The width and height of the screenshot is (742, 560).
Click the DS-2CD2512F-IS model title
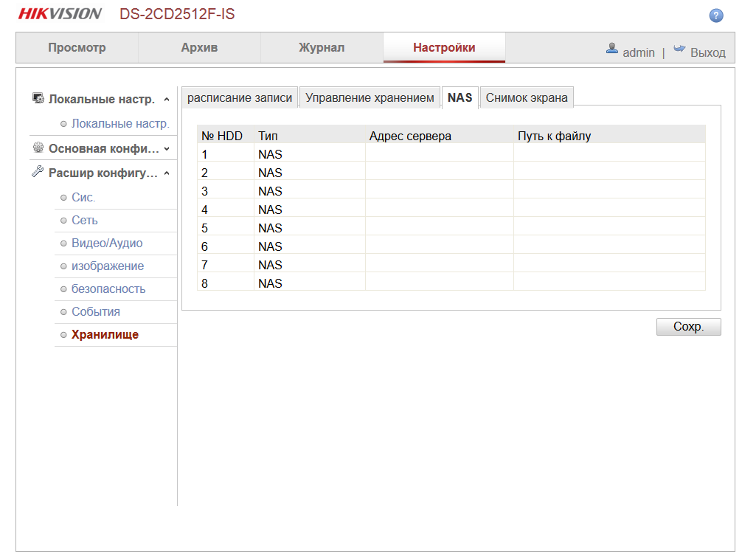[177, 14]
